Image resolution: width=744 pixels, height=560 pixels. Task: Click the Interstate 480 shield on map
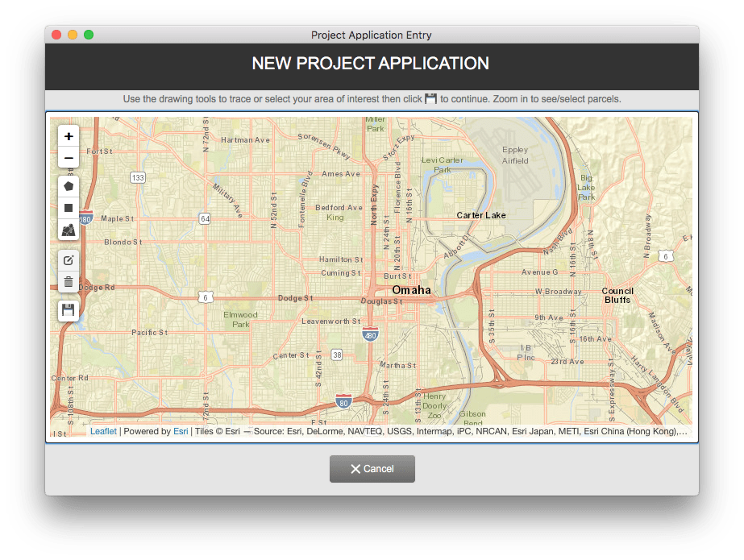click(370, 334)
